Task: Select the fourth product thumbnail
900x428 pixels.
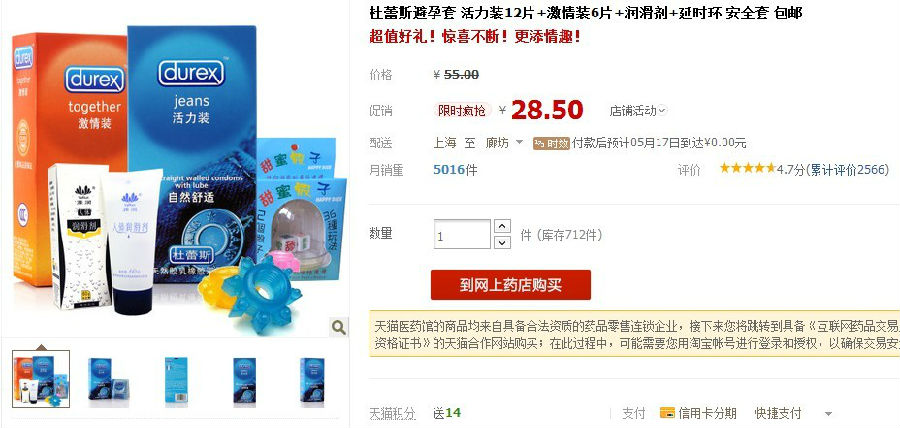Action: pyautogui.click(x=245, y=379)
